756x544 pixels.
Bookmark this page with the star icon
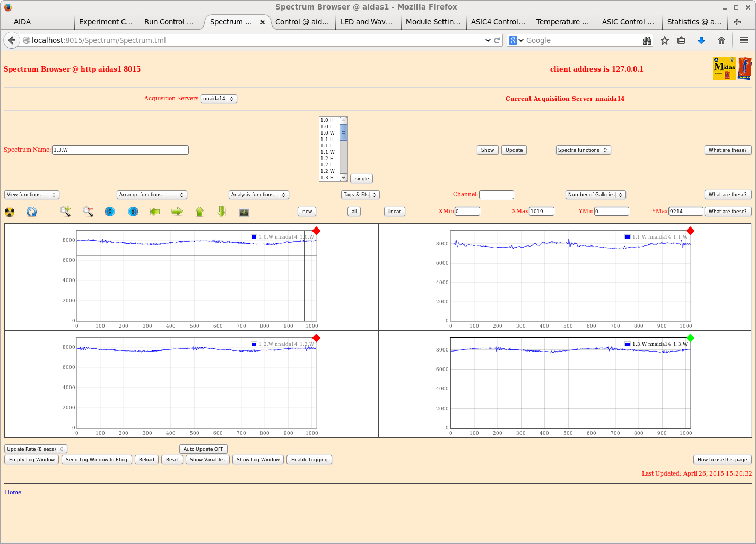(x=665, y=40)
